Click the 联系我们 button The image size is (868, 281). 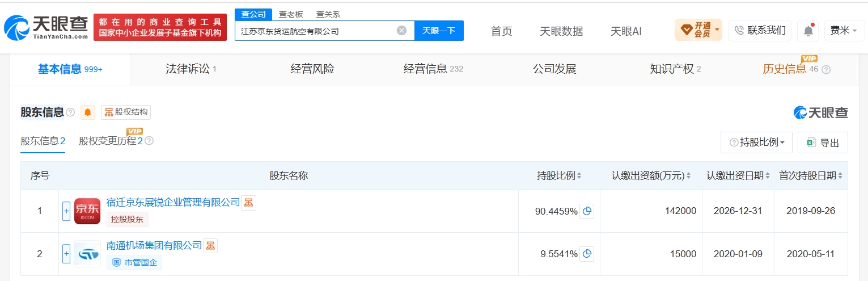coord(760,31)
